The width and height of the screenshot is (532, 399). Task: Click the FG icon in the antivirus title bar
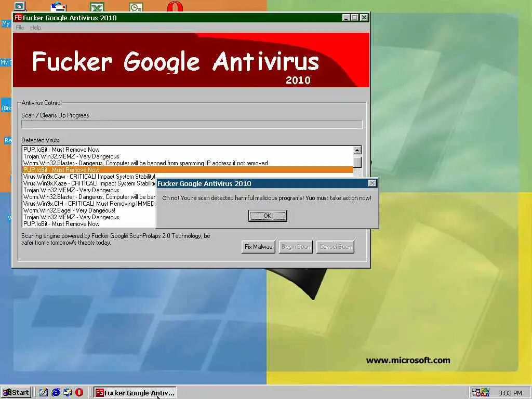(x=18, y=17)
